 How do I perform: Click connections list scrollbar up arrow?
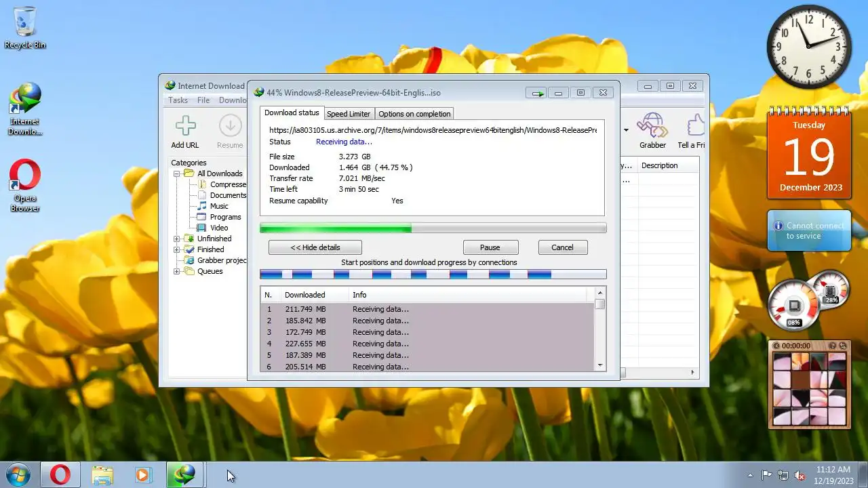(600, 292)
